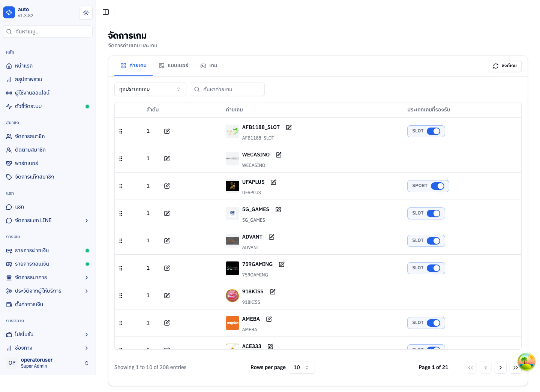
Task: Open ตัวชี้วัดระบบ in the sidebar
Action: (x=48, y=107)
